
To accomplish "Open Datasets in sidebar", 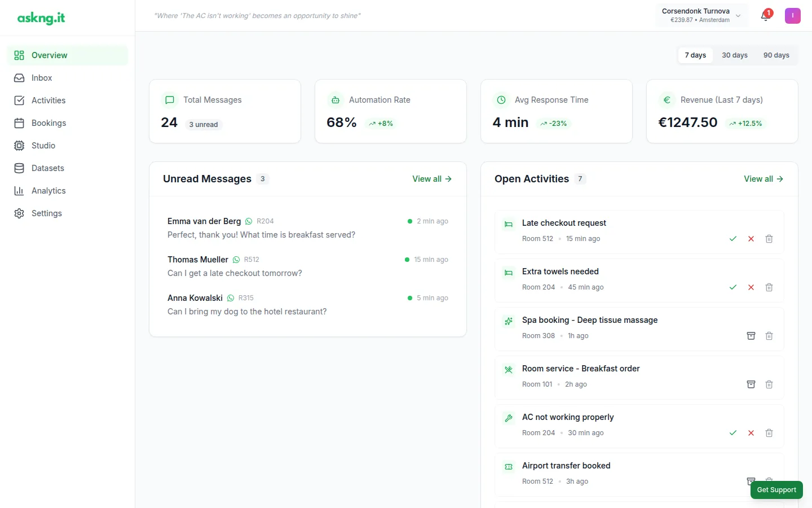I will 68,168.
